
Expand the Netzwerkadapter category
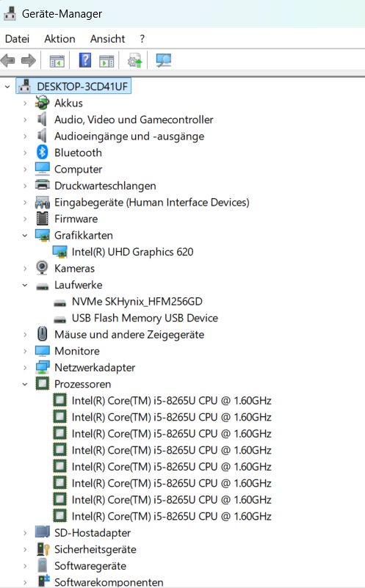pyautogui.click(x=25, y=368)
